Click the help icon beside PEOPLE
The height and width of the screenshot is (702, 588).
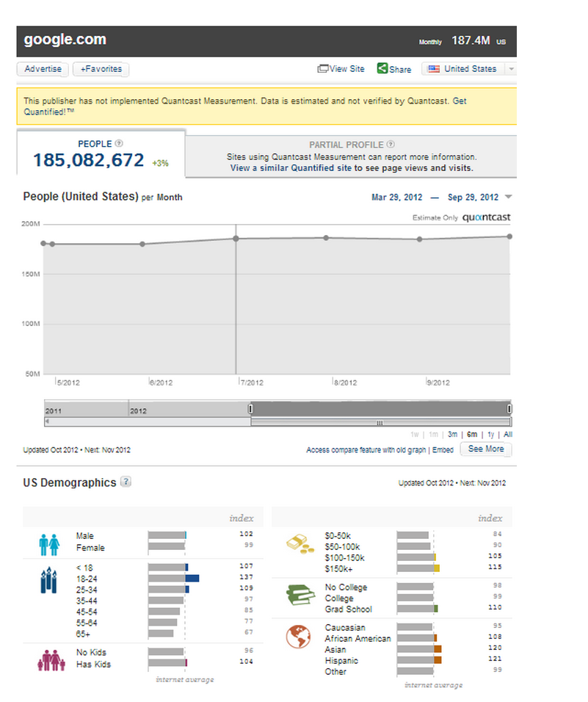(x=119, y=144)
